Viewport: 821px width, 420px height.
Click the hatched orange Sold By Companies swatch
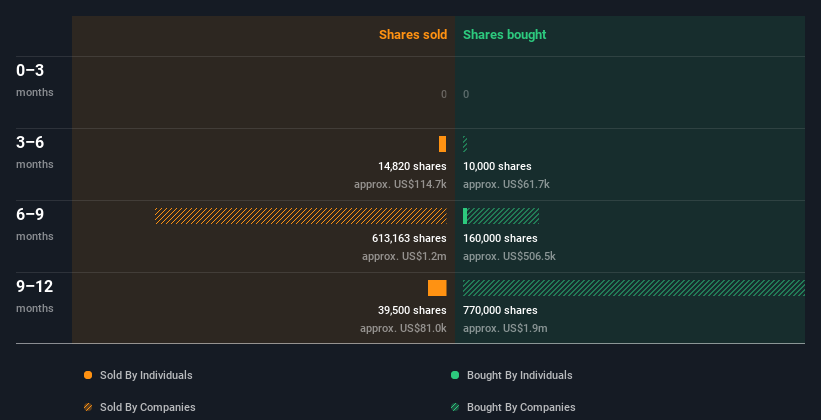click(88, 407)
